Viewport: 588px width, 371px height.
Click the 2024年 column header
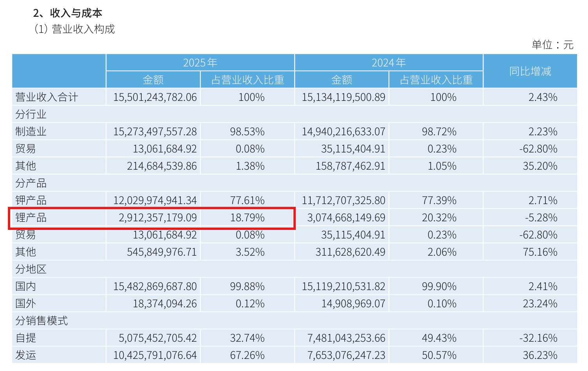pos(388,63)
